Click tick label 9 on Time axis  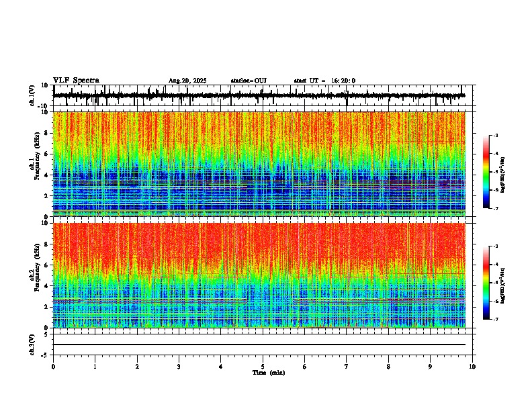tap(430, 367)
